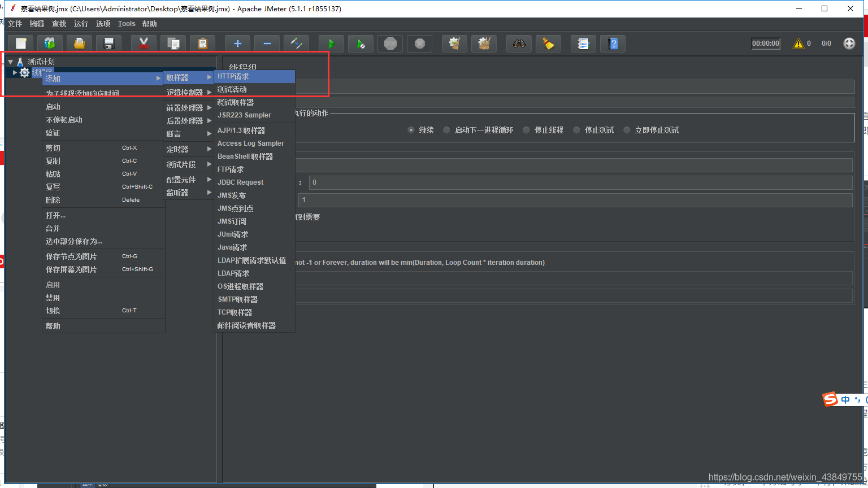868x488 pixels.
Task: Click 不停顿启动 in context menu
Action: point(103,120)
